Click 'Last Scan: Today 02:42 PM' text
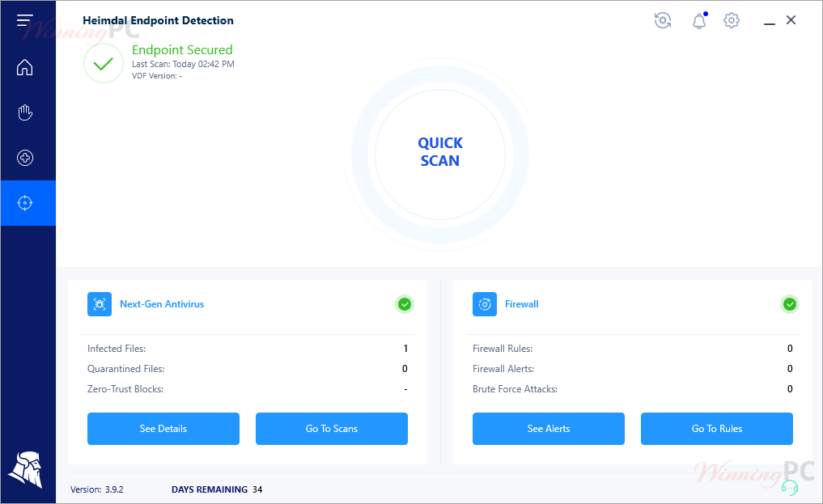 point(183,64)
